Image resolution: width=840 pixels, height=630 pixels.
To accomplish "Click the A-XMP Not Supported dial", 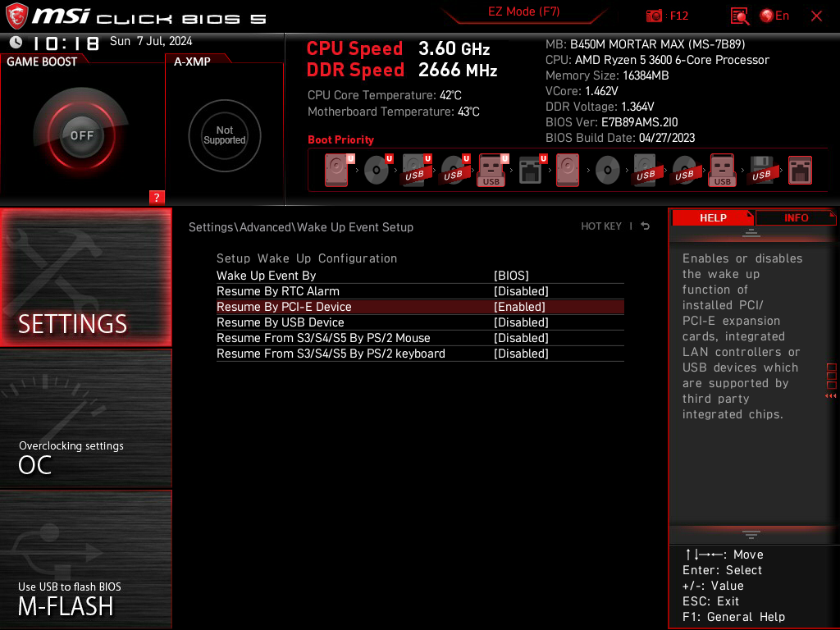I will [225, 135].
